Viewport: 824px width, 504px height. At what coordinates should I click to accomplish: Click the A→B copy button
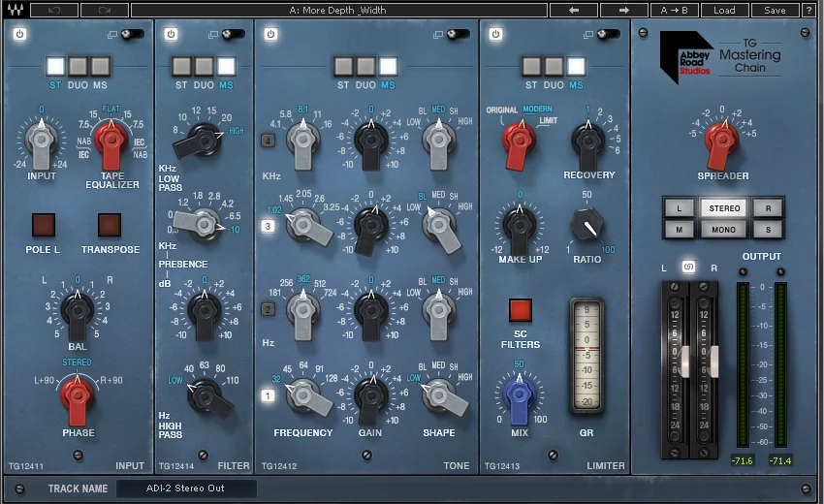point(675,10)
